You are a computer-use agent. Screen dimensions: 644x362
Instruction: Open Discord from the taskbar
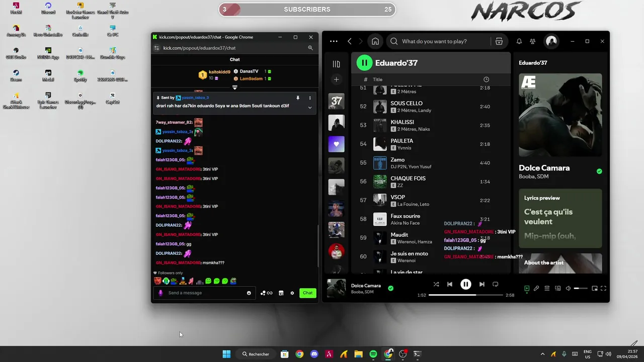click(314, 354)
